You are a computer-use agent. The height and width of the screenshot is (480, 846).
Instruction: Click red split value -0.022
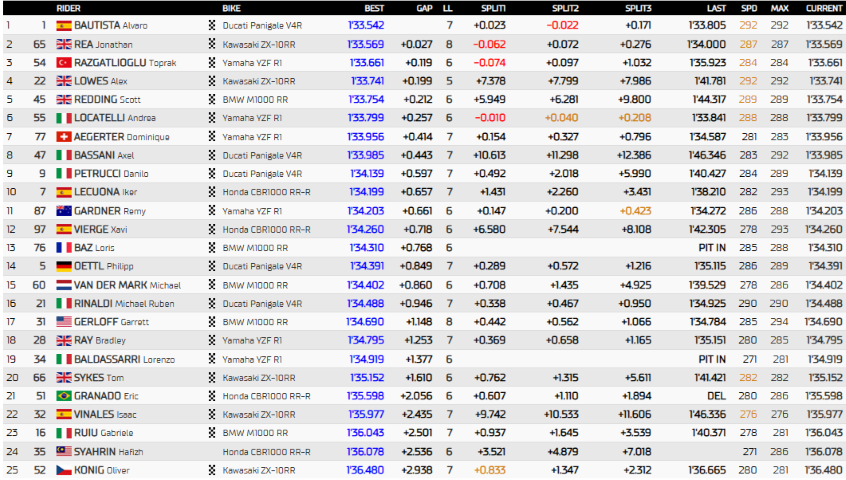pos(562,25)
